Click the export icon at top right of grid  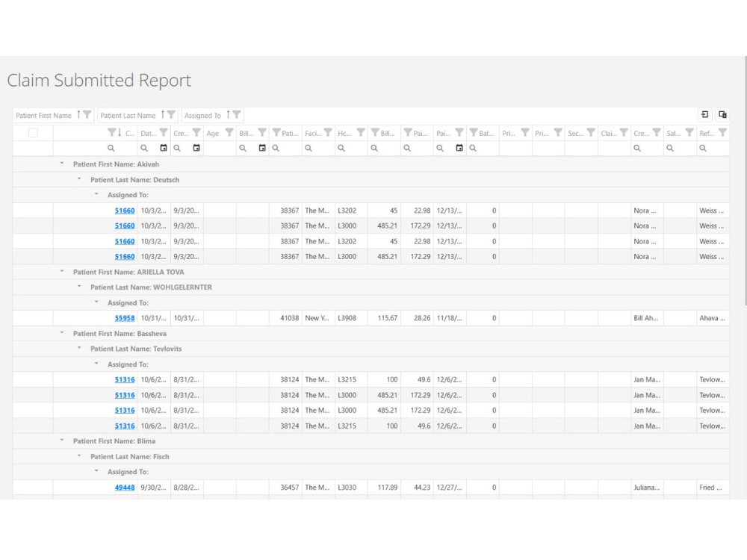click(704, 114)
